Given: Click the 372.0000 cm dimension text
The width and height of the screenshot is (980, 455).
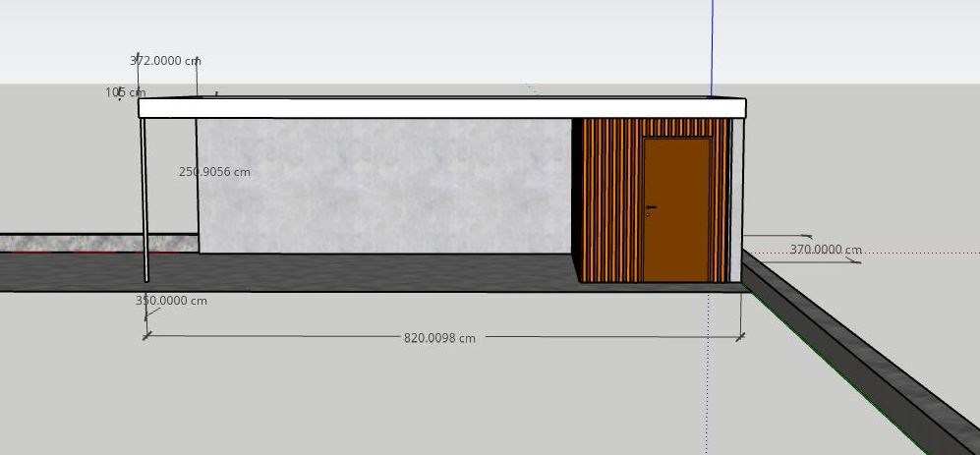Looking at the screenshot, I should coord(164,61).
